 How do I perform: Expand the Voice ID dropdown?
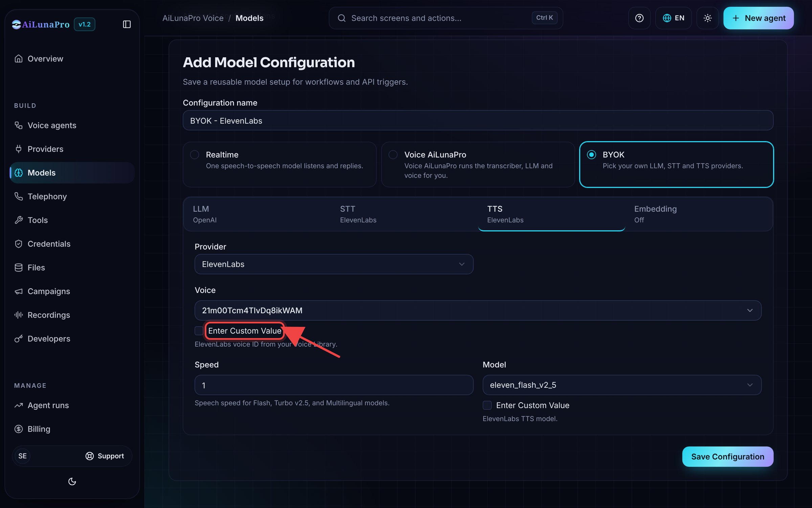[x=478, y=311]
